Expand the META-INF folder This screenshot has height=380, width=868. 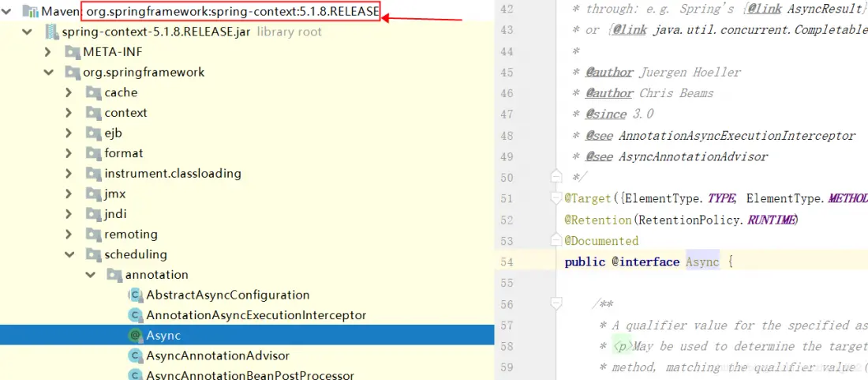[47, 52]
